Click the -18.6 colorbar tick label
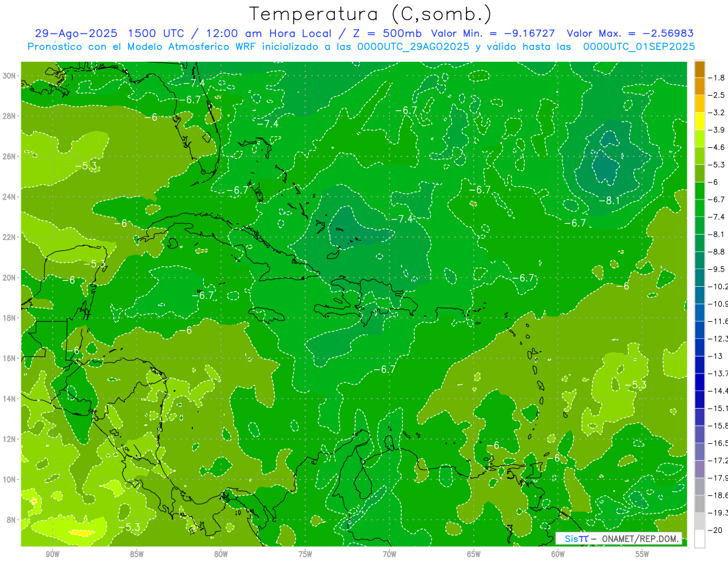This screenshot has width=728, height=562. 718,495
